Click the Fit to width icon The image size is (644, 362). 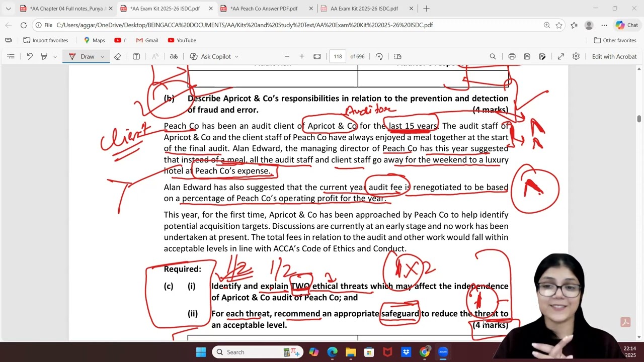(x=317, y=56)
